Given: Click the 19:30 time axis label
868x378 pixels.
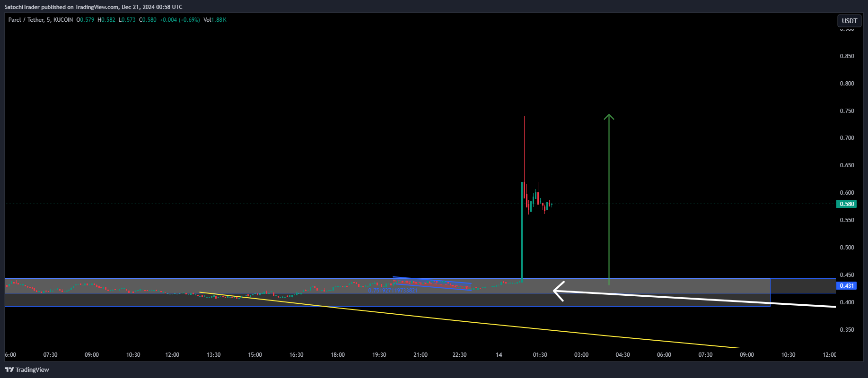Looking at the screenshot, I should 379,355.
